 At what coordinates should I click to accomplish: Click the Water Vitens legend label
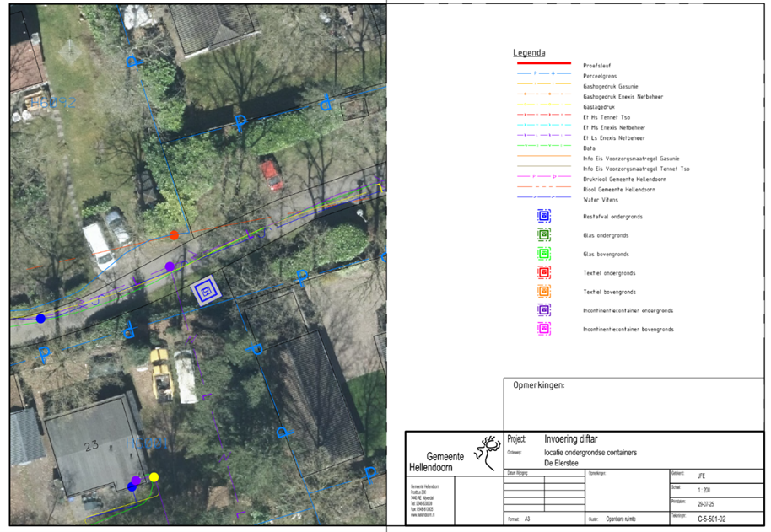(x=601, y=200)
